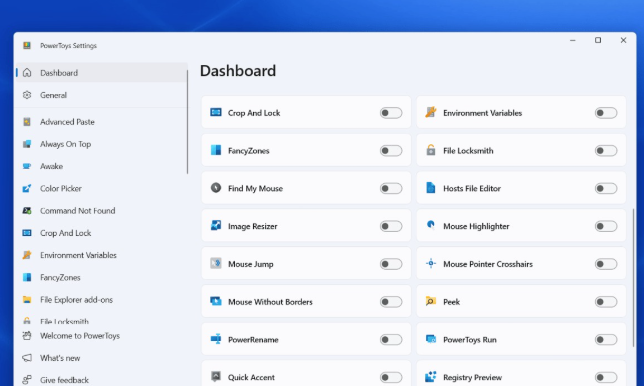Open the What's new page
644x386 pixels.
click(x=101, y=358)
